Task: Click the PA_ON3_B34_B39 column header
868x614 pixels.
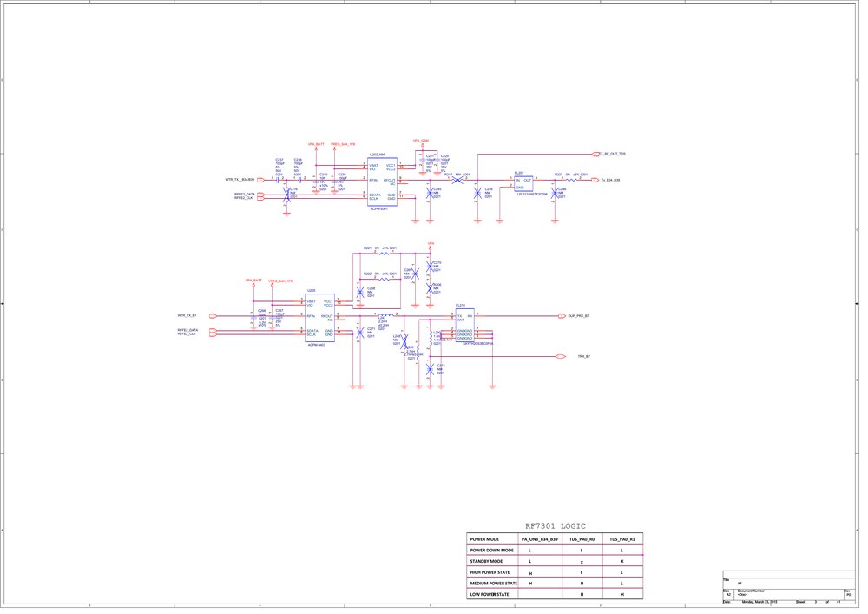Action: pyautogui.click(x=540, y=539)
